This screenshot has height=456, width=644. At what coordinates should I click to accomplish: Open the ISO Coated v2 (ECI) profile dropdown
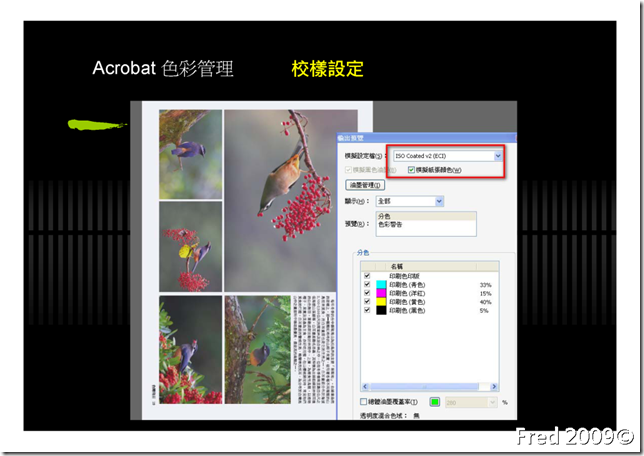coord(497,156)
